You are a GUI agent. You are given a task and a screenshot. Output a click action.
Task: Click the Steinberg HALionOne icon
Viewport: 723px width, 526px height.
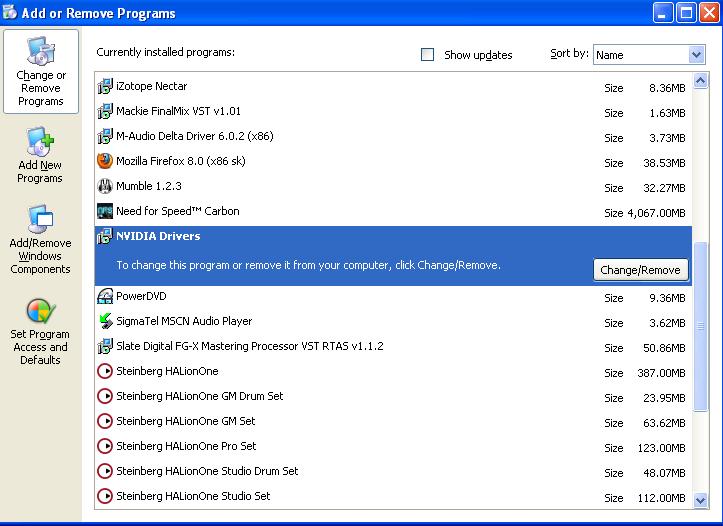(105, 371)
